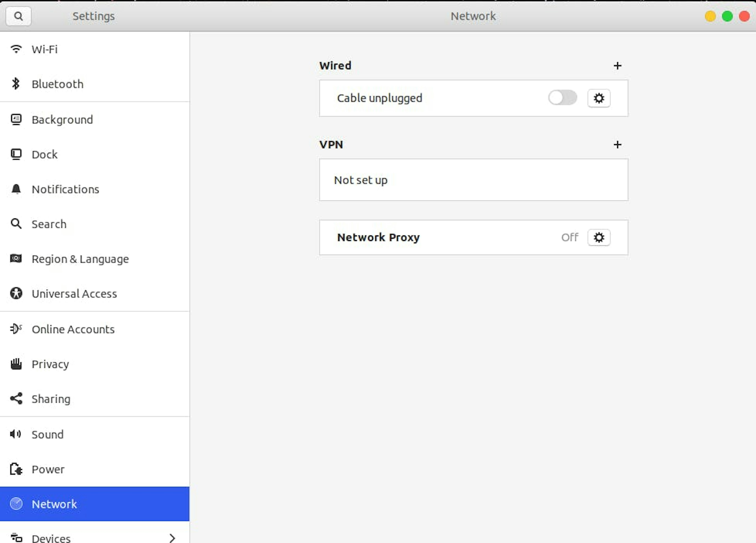Open the Privacy settings panel

pos(95,364)
